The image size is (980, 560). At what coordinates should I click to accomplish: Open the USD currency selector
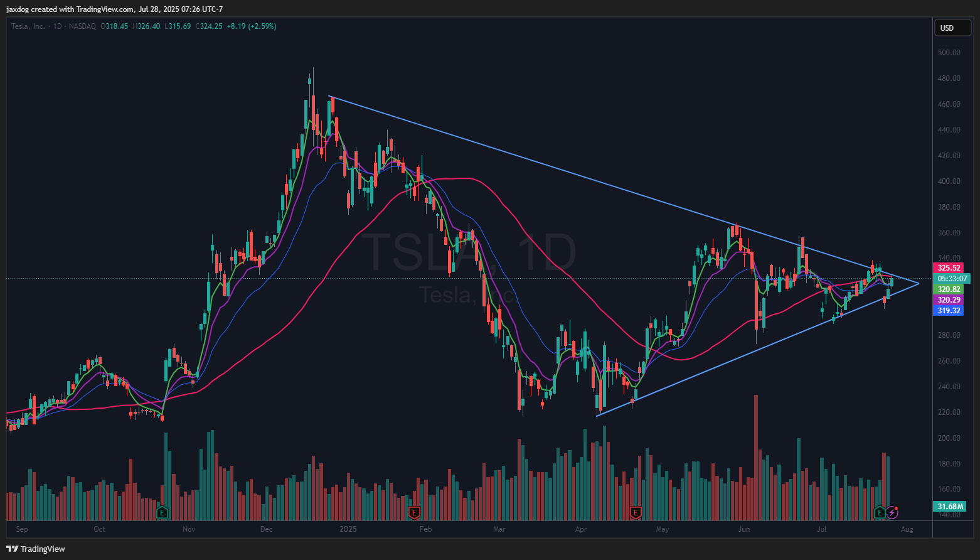pos(953,28)
